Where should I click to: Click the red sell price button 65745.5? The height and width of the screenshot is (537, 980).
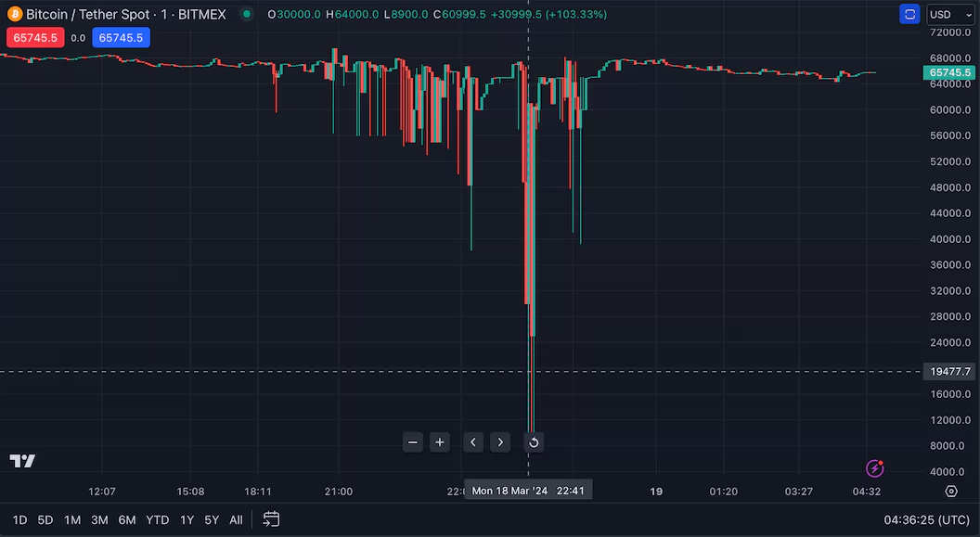35,37
